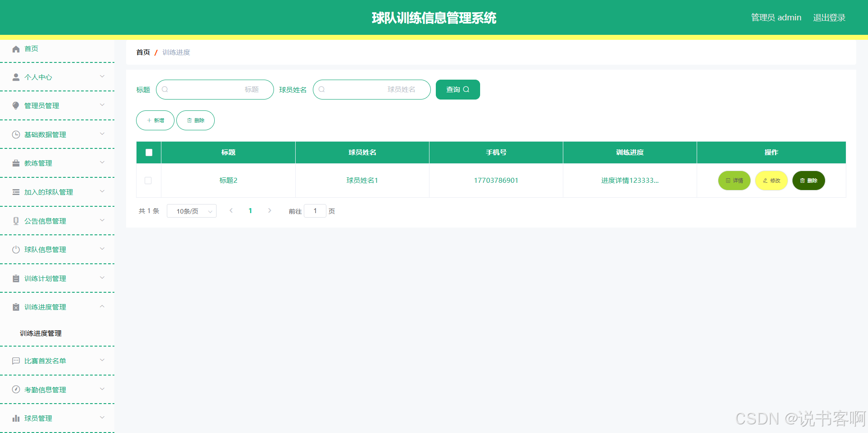Expand the 公告信息管理 menu chevron

[x=102, y=220]
